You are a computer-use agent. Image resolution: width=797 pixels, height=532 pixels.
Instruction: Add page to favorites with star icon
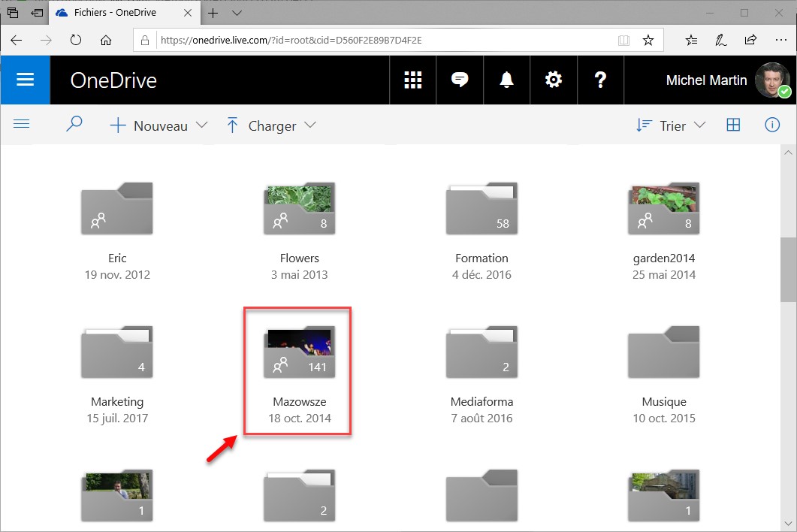648,40
